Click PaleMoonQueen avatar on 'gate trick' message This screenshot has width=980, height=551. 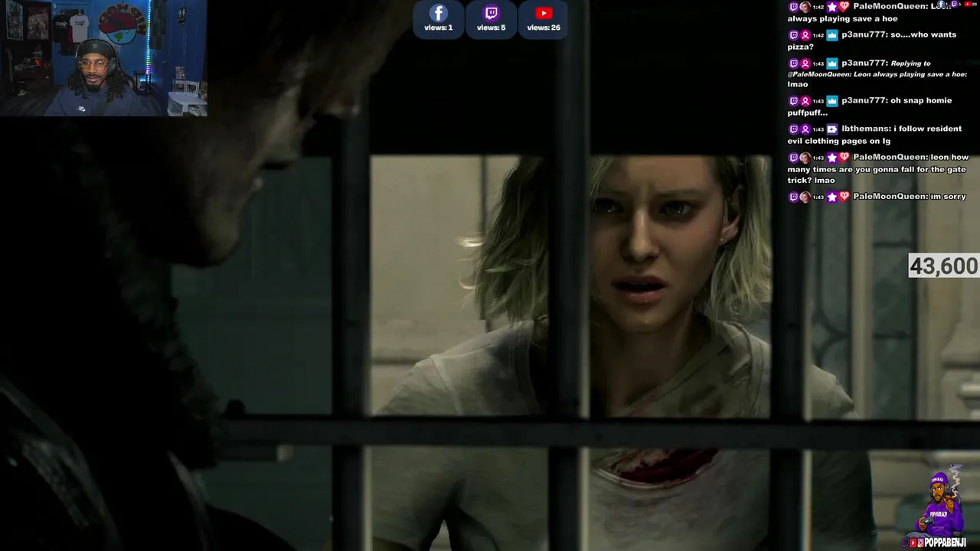point(805,158)
